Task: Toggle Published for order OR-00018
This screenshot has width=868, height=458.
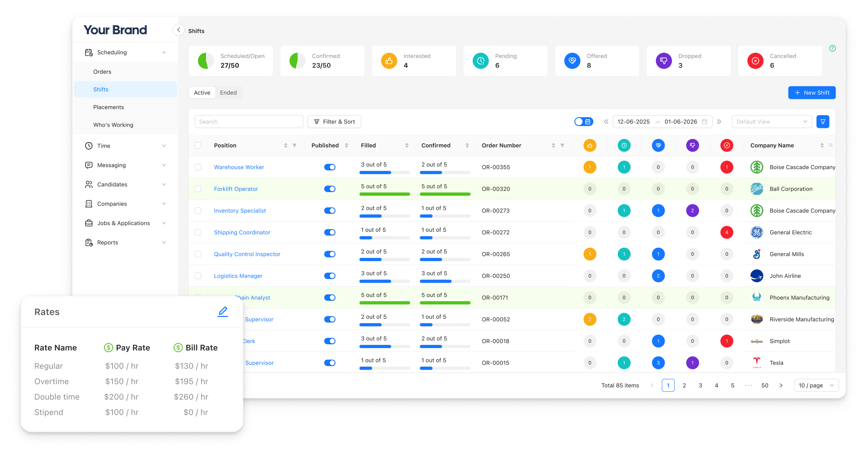Action: pyautogui.click(x=330, y=341)
